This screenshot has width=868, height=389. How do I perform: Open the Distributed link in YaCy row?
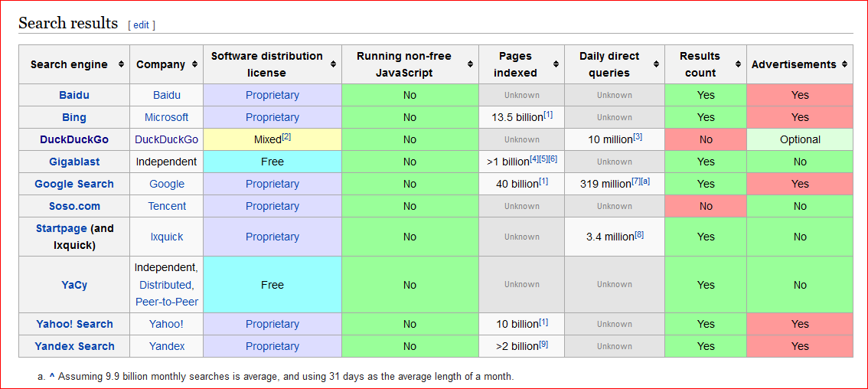[166, 285]
